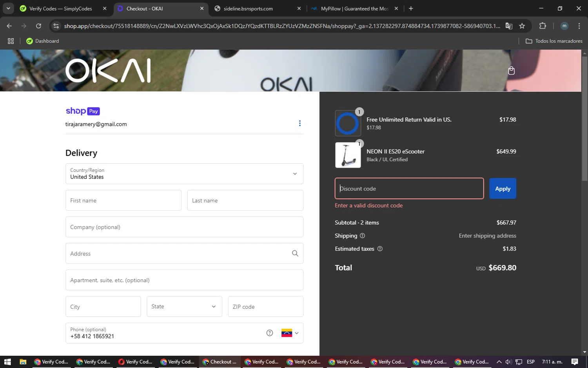Click Free Unlimited Return product thumbnail
This screenshot has height=368, width=588.
tap(348, 123)
